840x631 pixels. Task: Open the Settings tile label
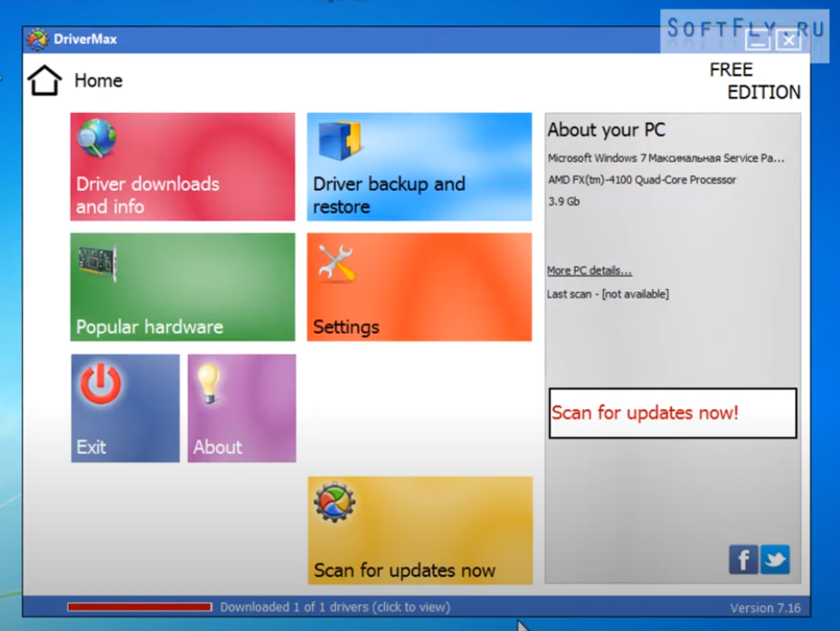pyautogui.click(x=346, y=326)
